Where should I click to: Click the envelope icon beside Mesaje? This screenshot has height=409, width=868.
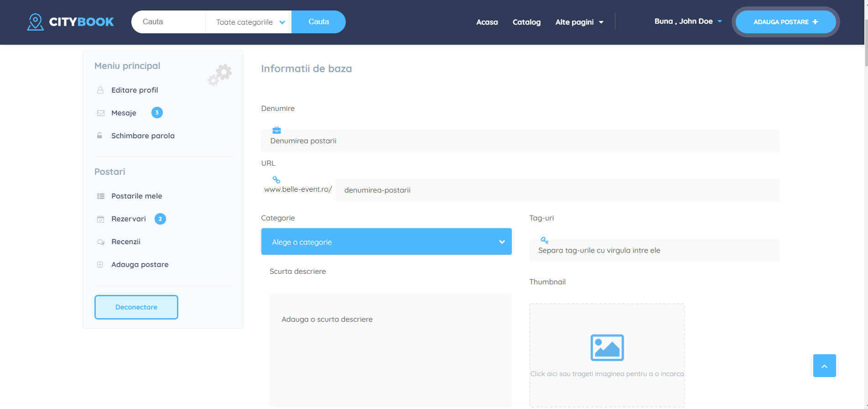pos(101,113)
